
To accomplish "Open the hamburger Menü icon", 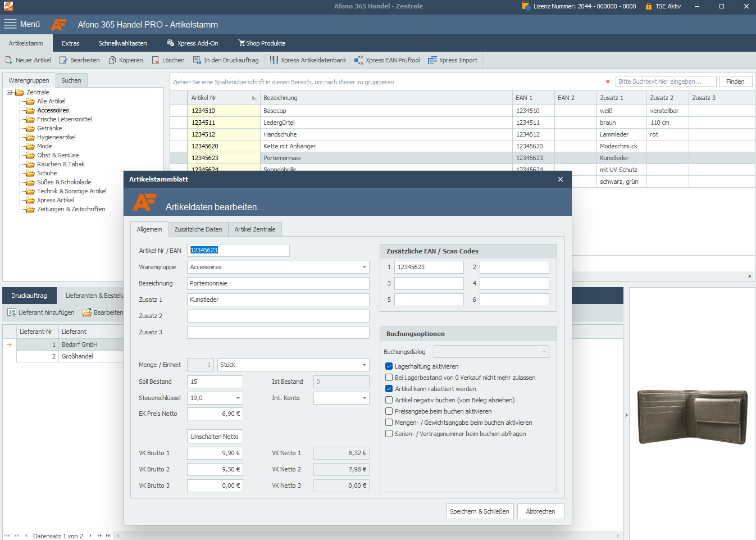I will [10, 24].
